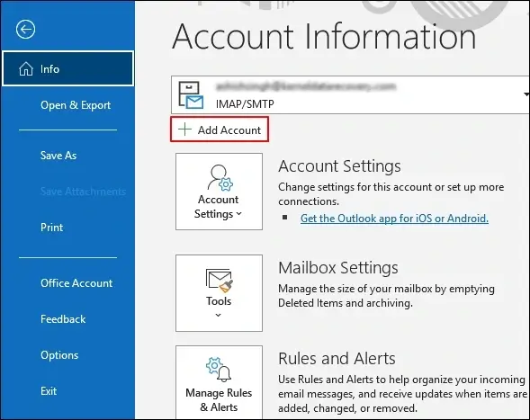Open the Account Settings dropdown button

point(219,192)
